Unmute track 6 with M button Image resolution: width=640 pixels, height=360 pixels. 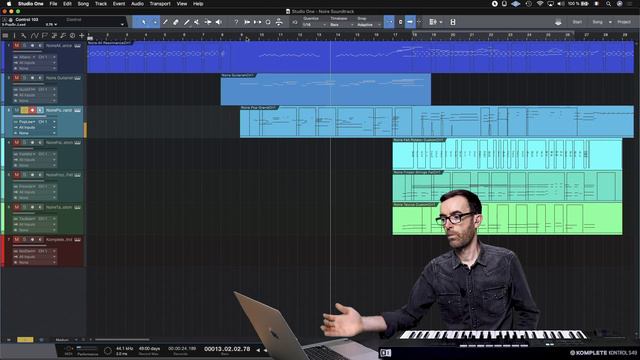click(x=17, y=207)
